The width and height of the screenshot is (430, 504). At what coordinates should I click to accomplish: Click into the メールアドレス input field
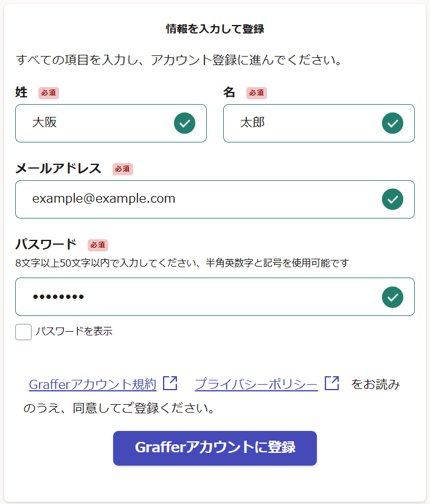[x=195, y=199]
